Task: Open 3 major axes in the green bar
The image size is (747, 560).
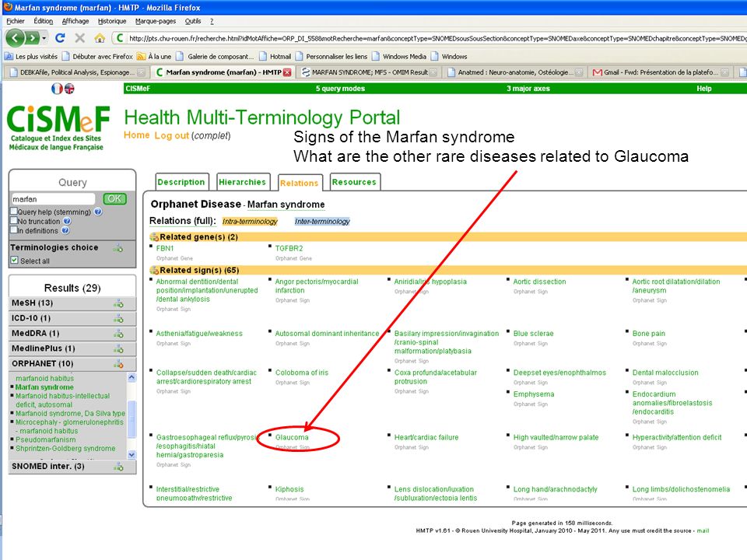Action: 528,89
